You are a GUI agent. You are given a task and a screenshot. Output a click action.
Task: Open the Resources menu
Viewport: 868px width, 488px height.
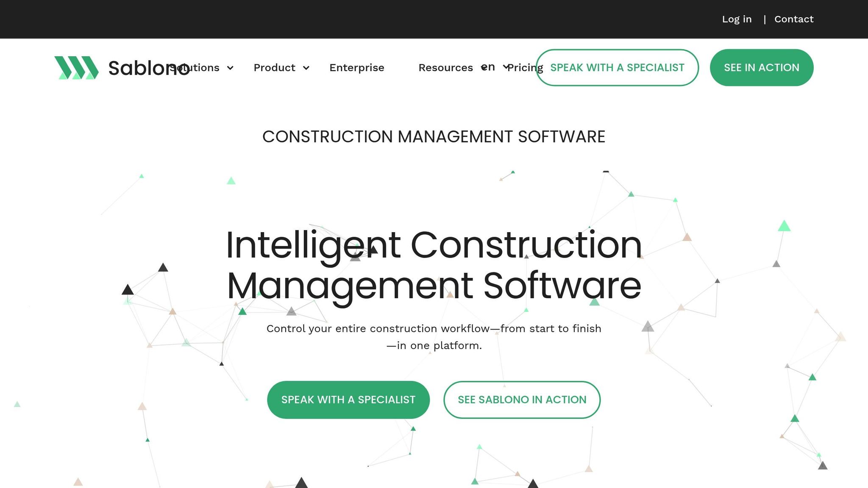click(445, 68)
